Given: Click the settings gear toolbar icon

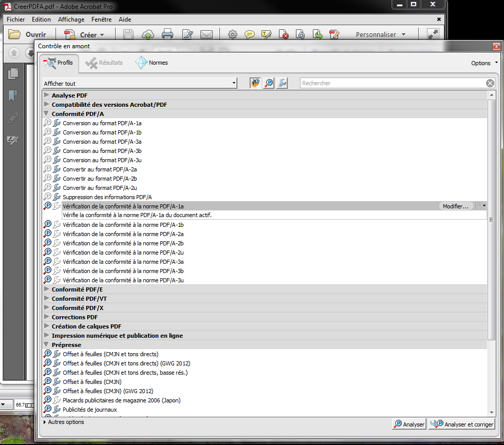Looking at the screenshot, I should (232, 35).
